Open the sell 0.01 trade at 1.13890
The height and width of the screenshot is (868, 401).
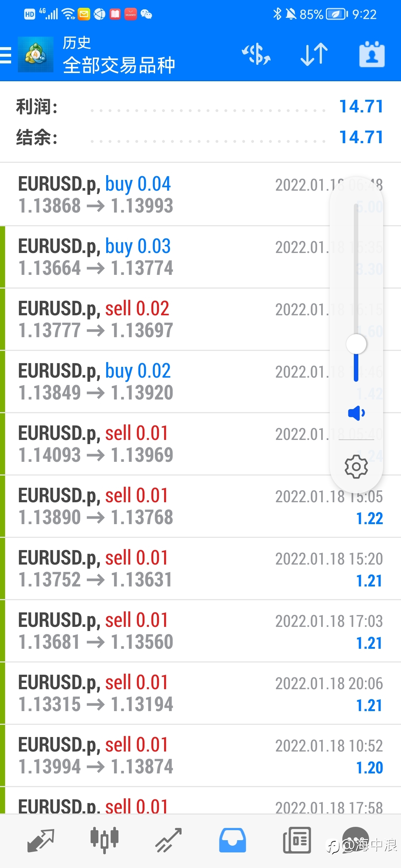(200, 506)
